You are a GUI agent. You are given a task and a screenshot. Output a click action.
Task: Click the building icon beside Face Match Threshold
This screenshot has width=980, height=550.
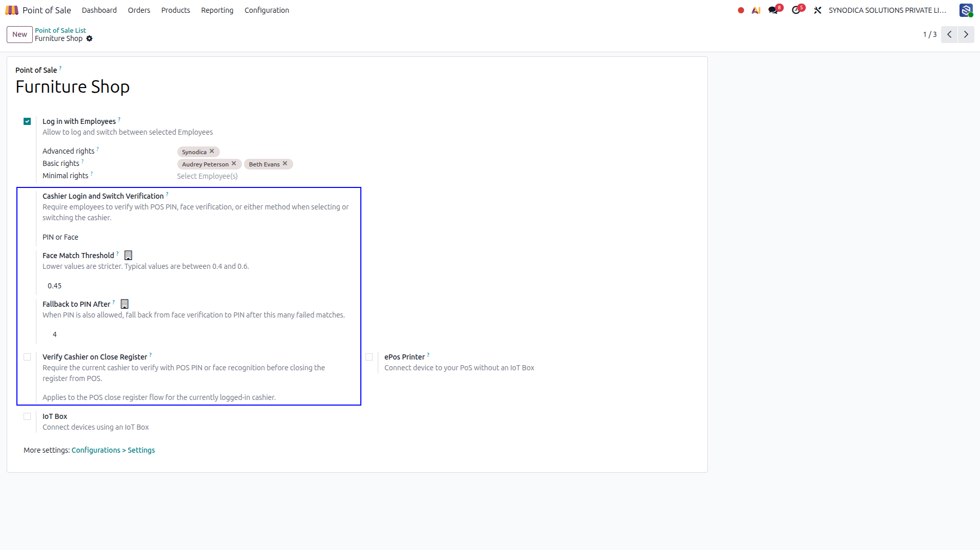(x=128, y=255)
